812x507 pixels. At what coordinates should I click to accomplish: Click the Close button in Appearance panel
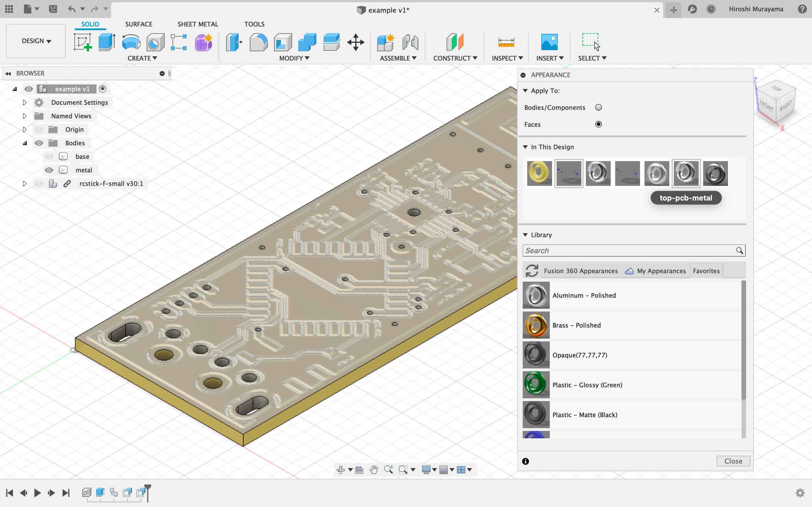(x=733, y=461)
